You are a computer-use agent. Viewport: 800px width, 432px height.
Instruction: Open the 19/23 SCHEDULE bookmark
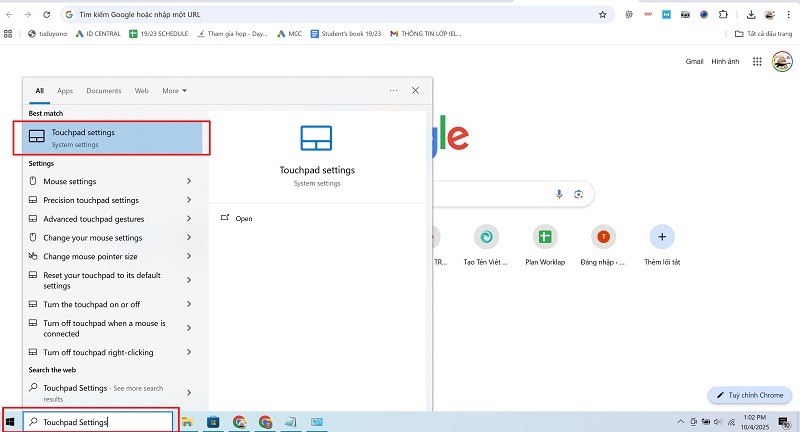point(159,34)
